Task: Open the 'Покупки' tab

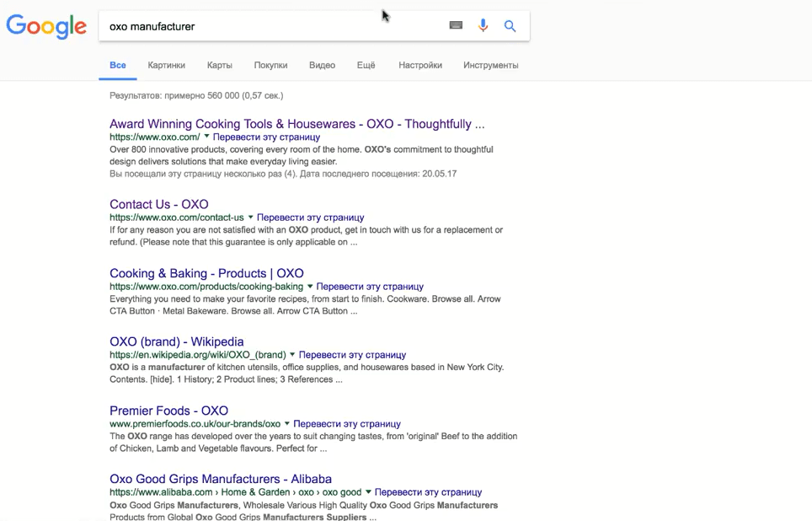Action: (x=270, y=65)
